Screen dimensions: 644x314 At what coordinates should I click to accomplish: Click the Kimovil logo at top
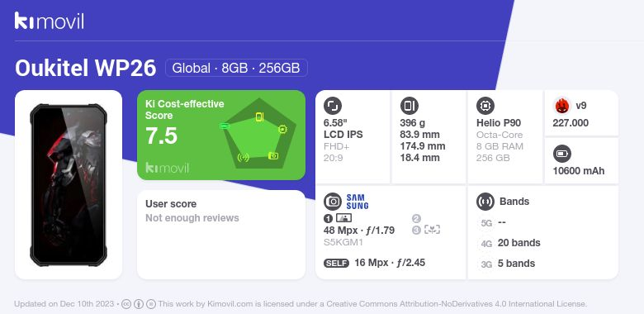click(x=50, y=21)
